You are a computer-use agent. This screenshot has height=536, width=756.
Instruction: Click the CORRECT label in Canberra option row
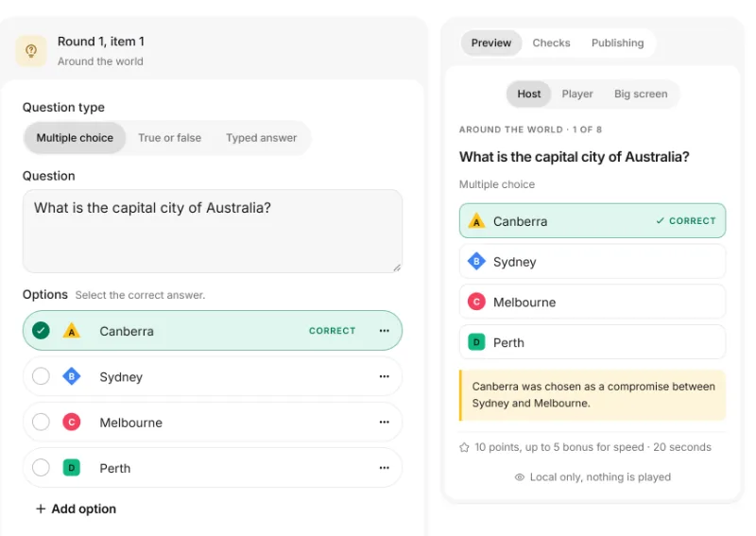coord(333,331)
